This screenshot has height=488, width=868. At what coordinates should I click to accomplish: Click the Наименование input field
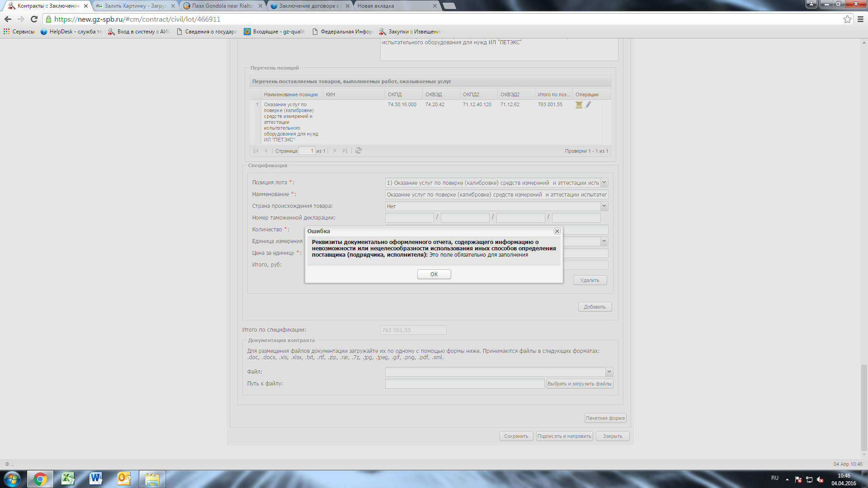coord(497,194)
